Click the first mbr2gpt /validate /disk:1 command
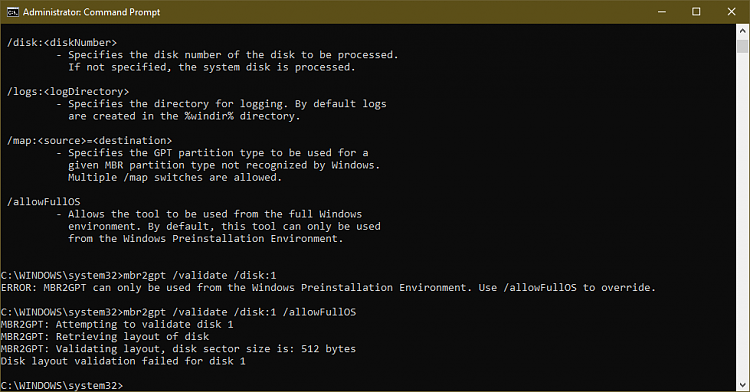The width and height of the screenshot is (750, 392). tap(200, 275)
